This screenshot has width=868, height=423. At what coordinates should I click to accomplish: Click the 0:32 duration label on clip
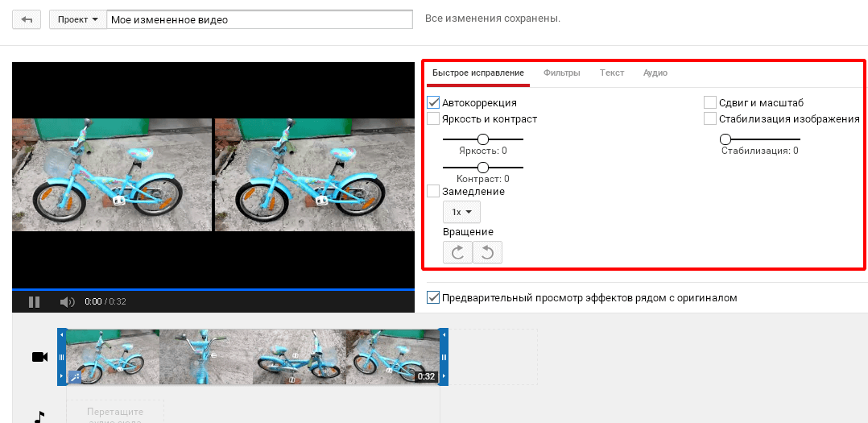pos(426,376)
